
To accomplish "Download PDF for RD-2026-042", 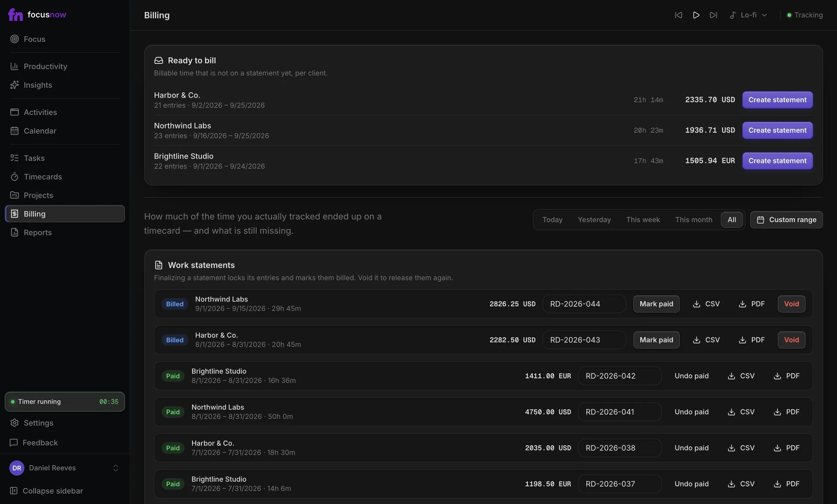I will pyautogui.click(x=786, y=376).
